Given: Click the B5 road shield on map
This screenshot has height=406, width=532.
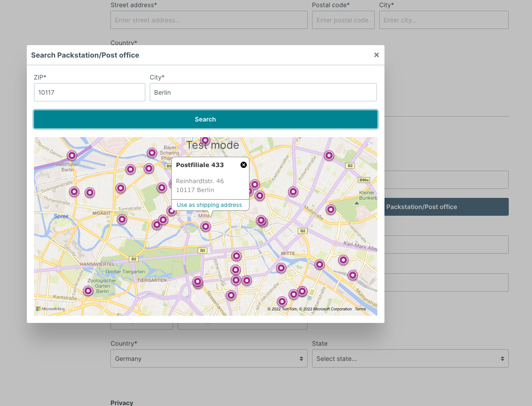Looking at the screenshot, I should pyautogui.click(x=203, y=251).
